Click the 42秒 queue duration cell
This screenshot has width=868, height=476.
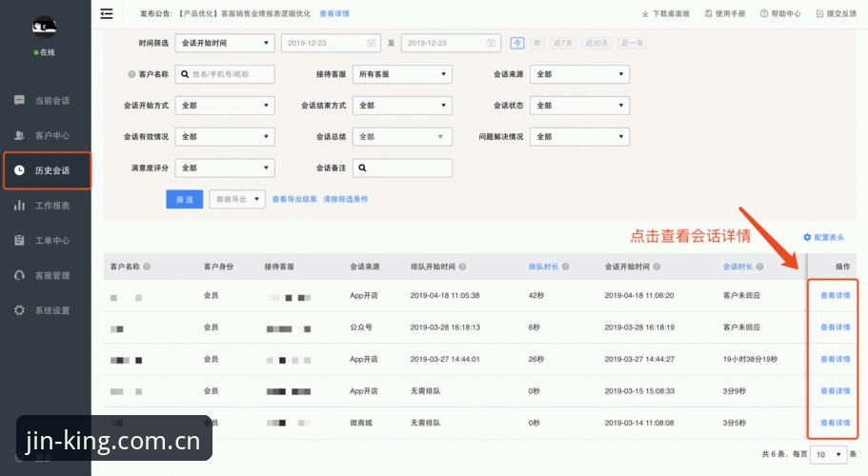point(535,296)
